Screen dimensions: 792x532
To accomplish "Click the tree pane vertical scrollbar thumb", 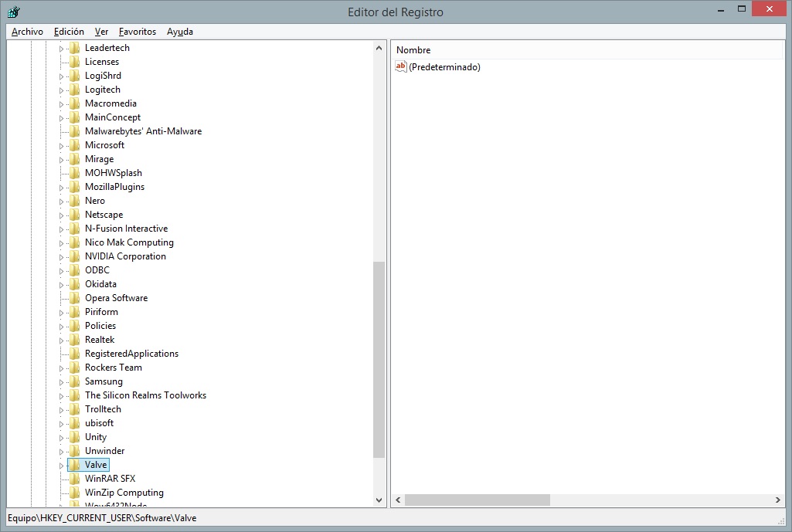I will point(379,359).
